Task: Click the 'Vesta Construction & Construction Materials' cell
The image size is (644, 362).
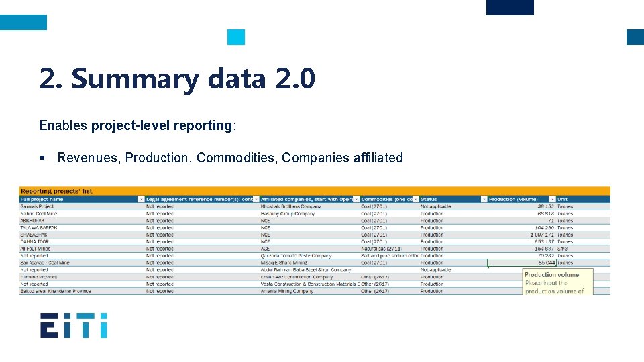Action: 310,284
